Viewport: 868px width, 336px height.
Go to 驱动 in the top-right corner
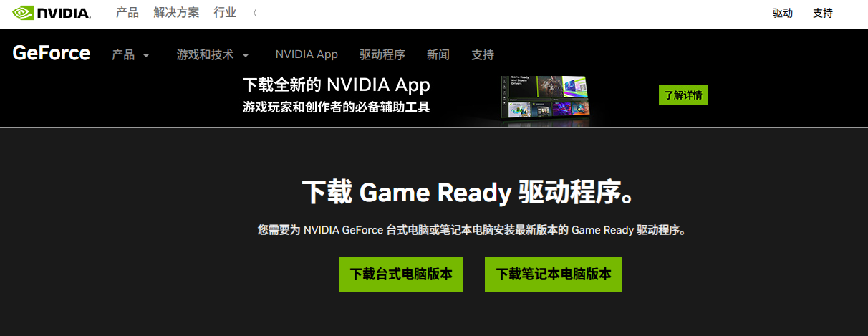783,13
